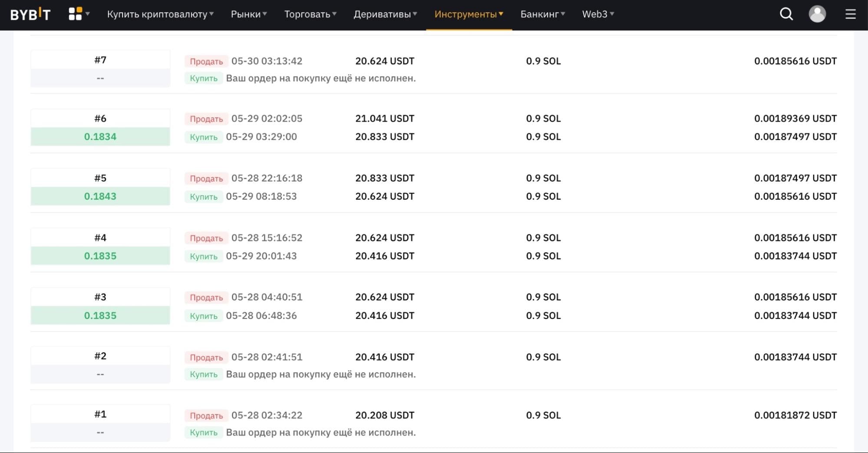This screenshot has height=453, width=868.
Task: Click the Купить tag in row #3
Action: (x=204, y=316)
